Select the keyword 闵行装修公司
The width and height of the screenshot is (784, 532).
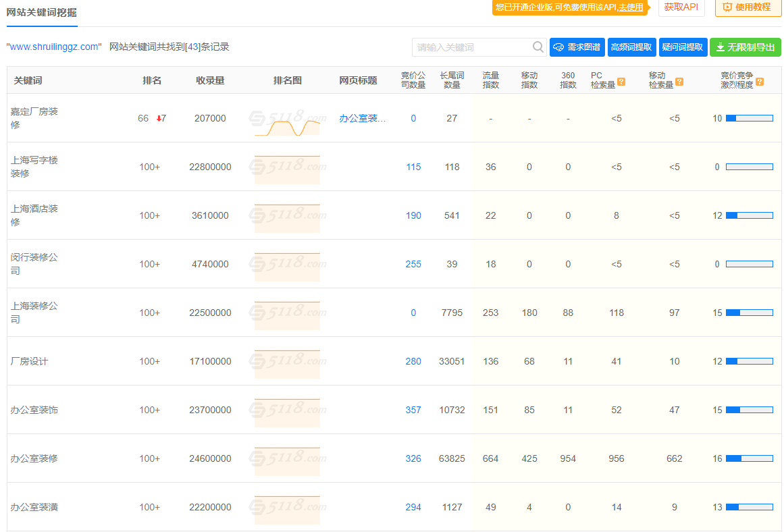coord(34,263)
